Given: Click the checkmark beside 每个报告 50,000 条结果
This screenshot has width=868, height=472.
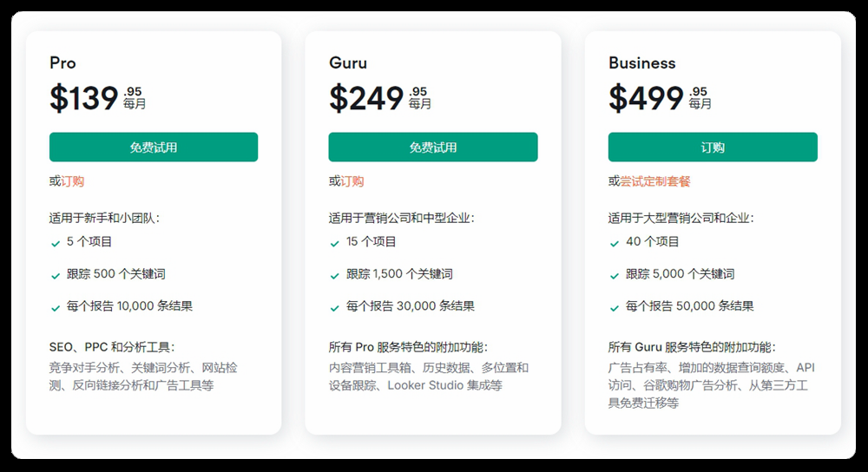Looking at the screenshot, I should [615, 308].
